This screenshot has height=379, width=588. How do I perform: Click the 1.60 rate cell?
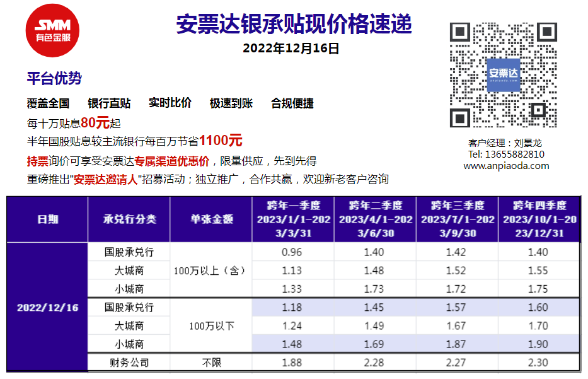(538, 307)
